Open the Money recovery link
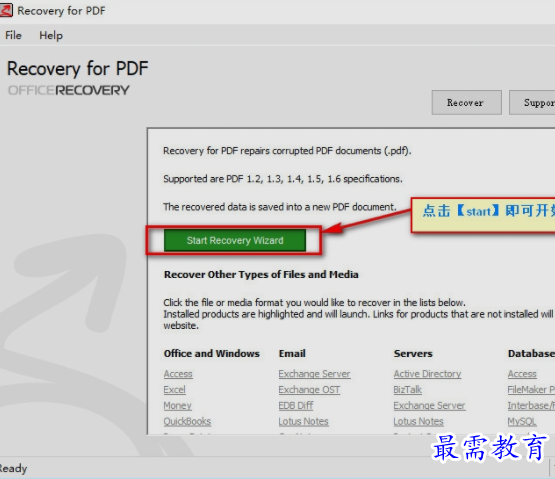This screenshot has width=555, height=479. coord(177,406)
